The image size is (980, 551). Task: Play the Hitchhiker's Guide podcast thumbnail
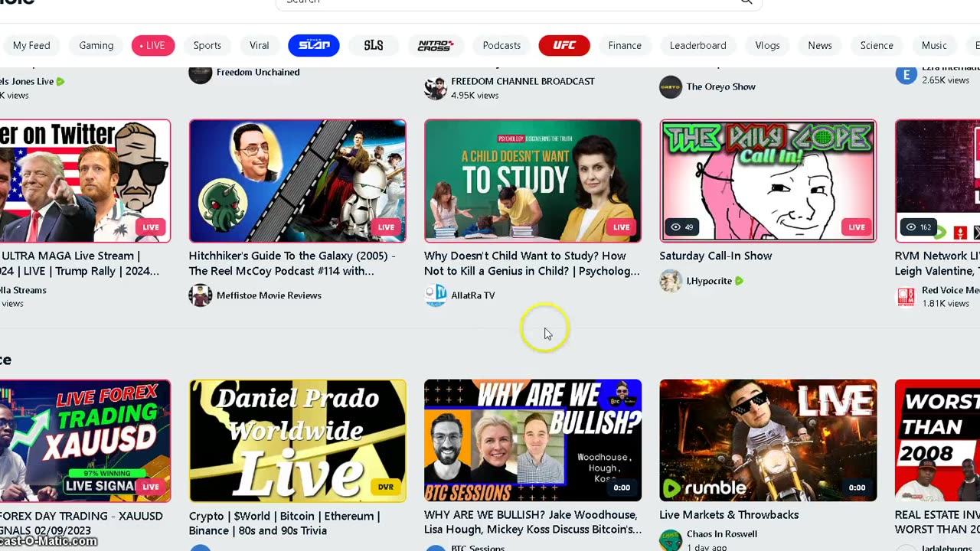click(x=298, y=181)
